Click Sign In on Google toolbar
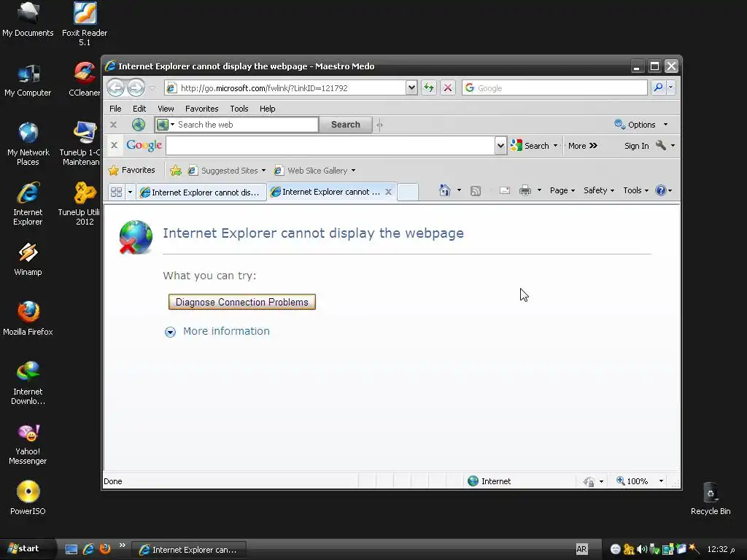Viewport: 747px width, 560px height. [636, 146]
